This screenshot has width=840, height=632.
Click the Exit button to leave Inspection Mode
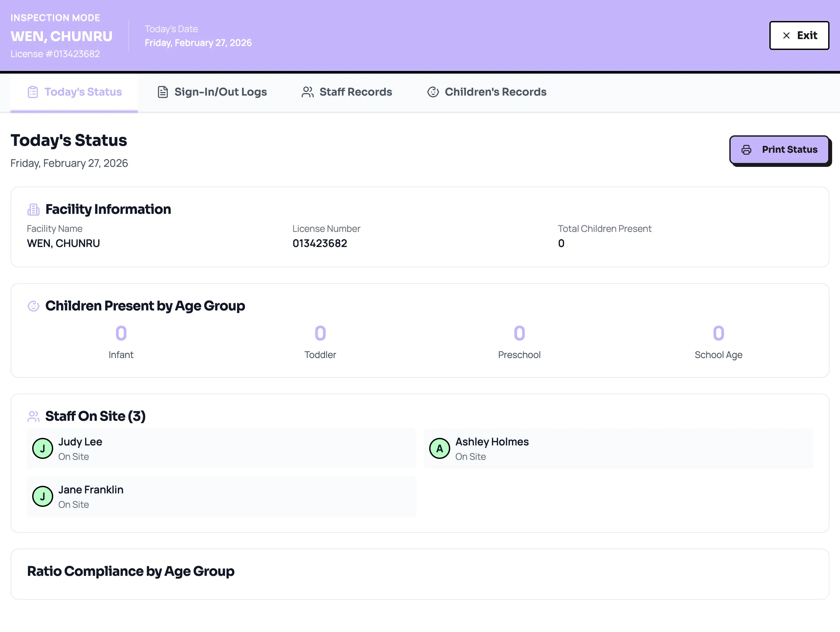pos(799,35)
